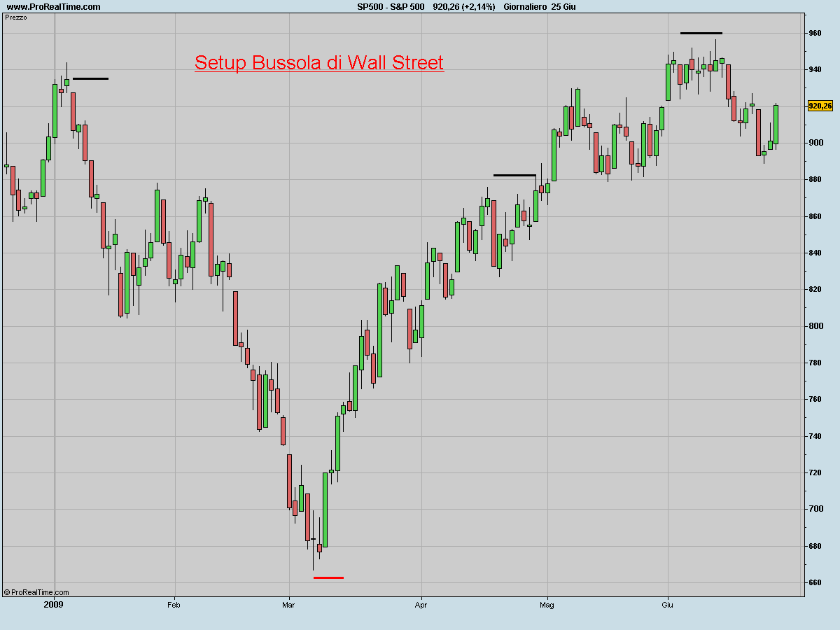
Task: Click the www.ProRealTime.com header text
Action: pos(53,7)
